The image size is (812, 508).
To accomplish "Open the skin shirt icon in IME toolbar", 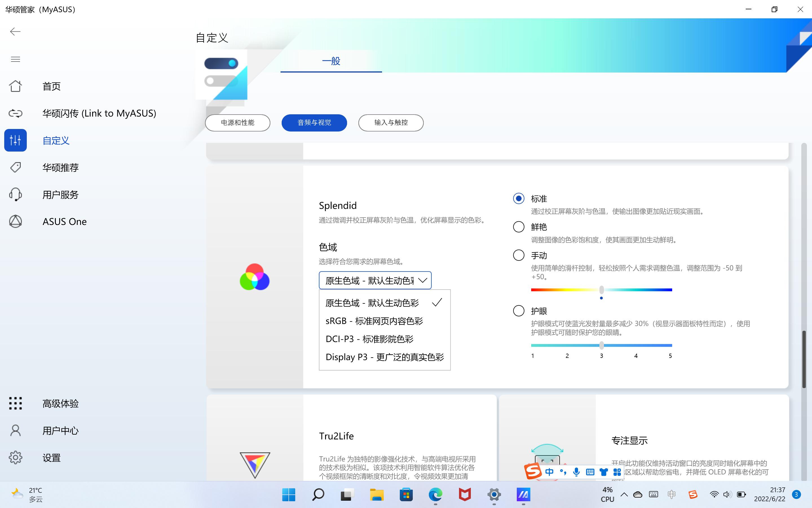I will (x=604, y=472).
